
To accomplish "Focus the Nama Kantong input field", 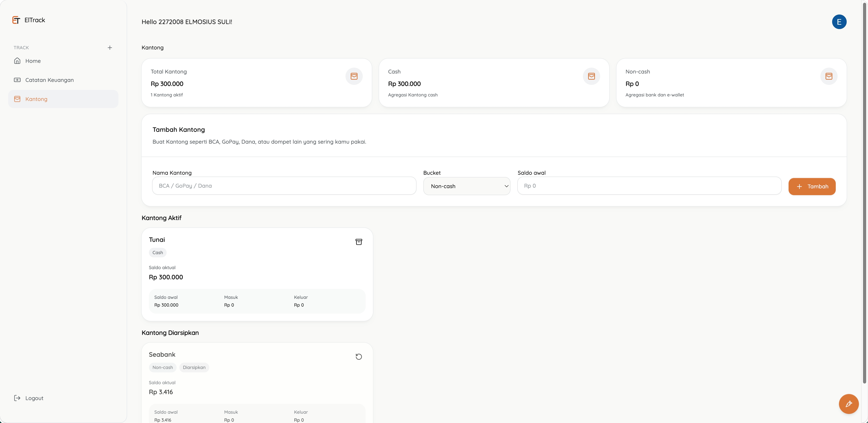I will tap(284, 186).
